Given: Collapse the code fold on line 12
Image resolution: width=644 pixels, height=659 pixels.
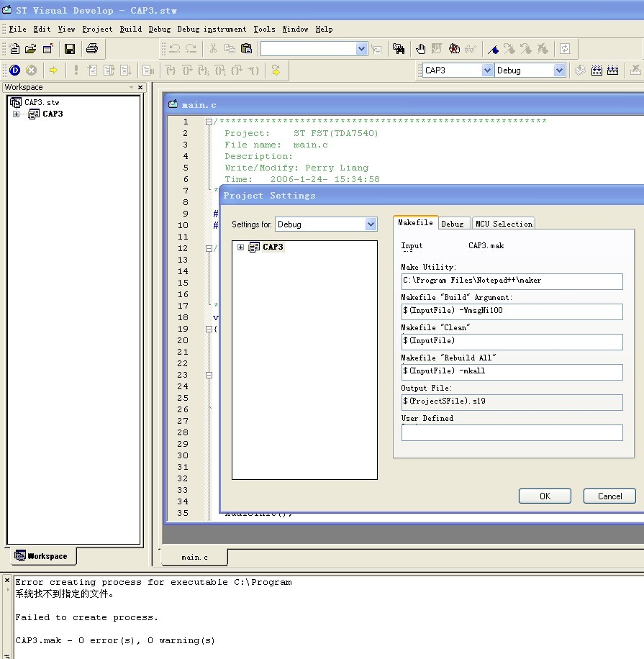Looking at the screenshot, I should 209,248.
